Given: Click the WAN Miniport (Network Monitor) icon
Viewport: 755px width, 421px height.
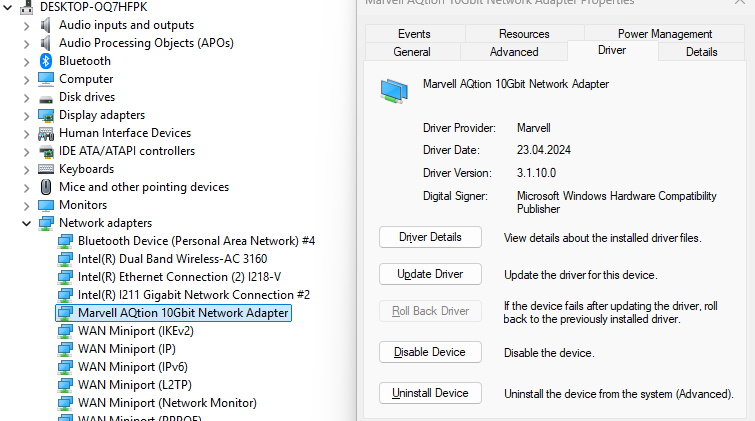Looking at the screenshot, I should coord(65,403).
